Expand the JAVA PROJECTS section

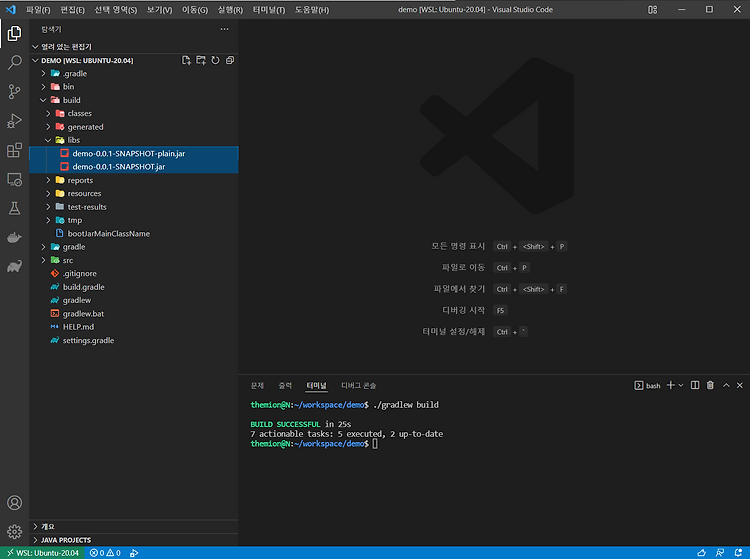pyautogui.click(x=134, y=540)
